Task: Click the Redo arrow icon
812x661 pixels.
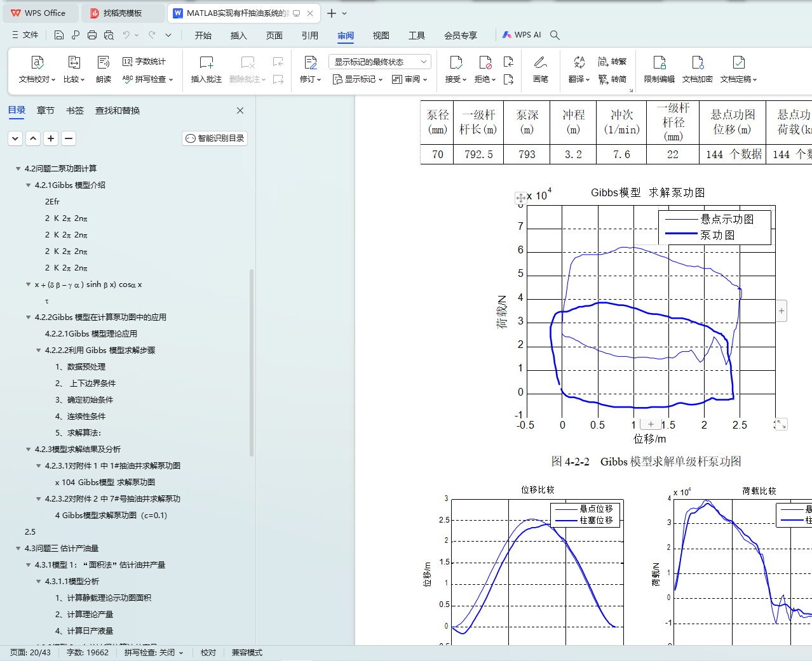Action: pos(152,35)
